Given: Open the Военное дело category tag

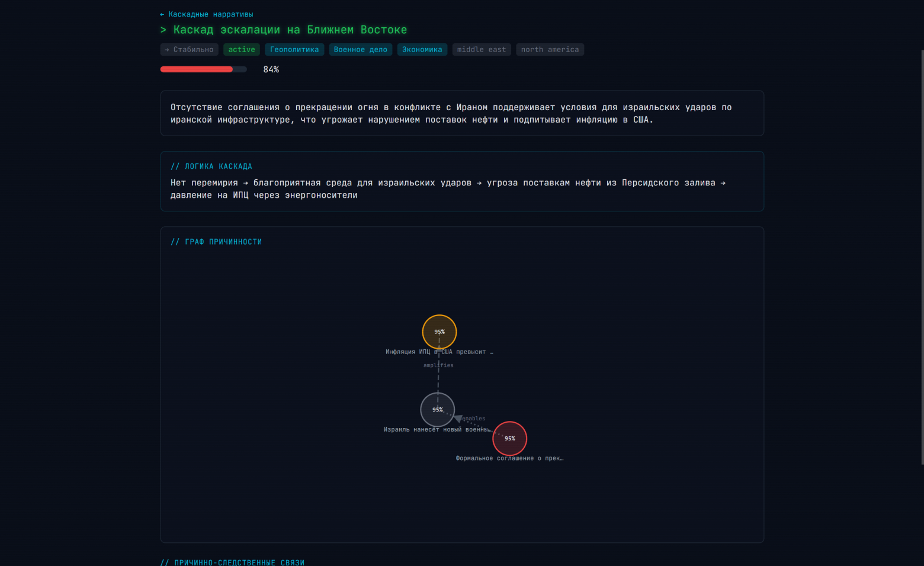Looking at the screenshot, I should coord(361,50).
